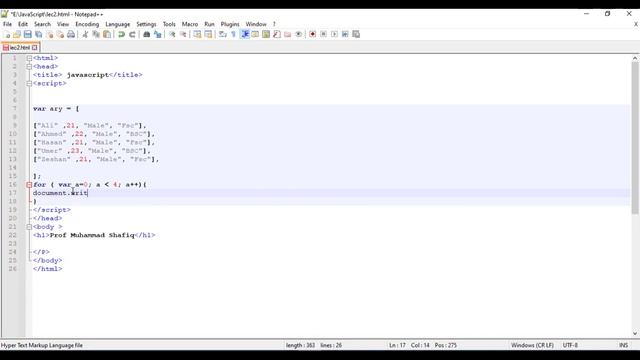Open the Encoding menu
The height and width of the screenshot is (360, 640).
click(x=87, y=24)
